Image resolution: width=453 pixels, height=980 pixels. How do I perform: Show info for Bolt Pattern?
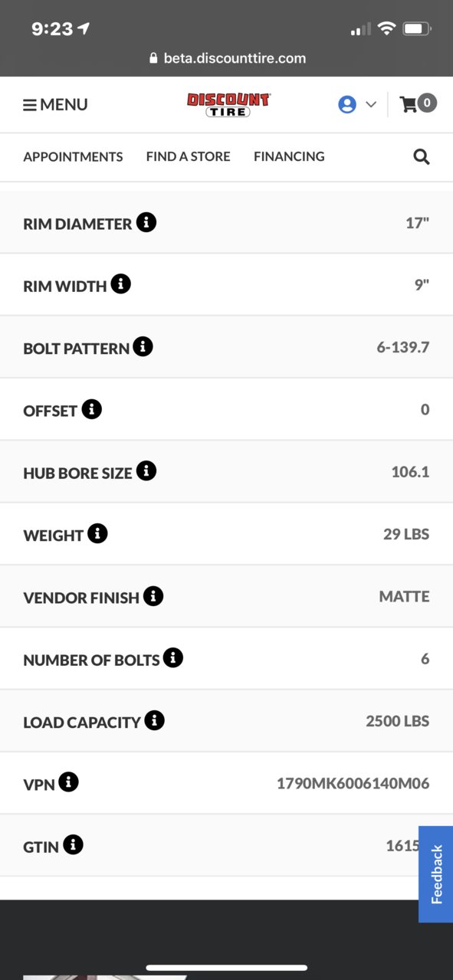tap(143, 346)
